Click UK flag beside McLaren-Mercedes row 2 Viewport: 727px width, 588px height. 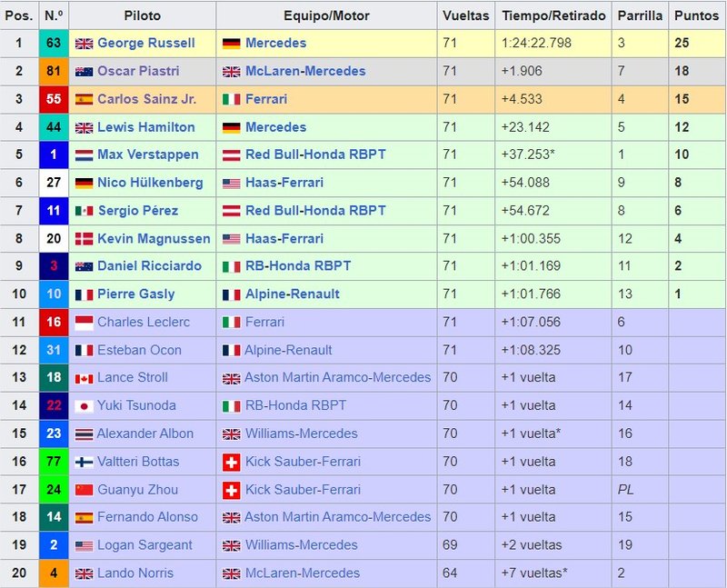click(232, 72)
